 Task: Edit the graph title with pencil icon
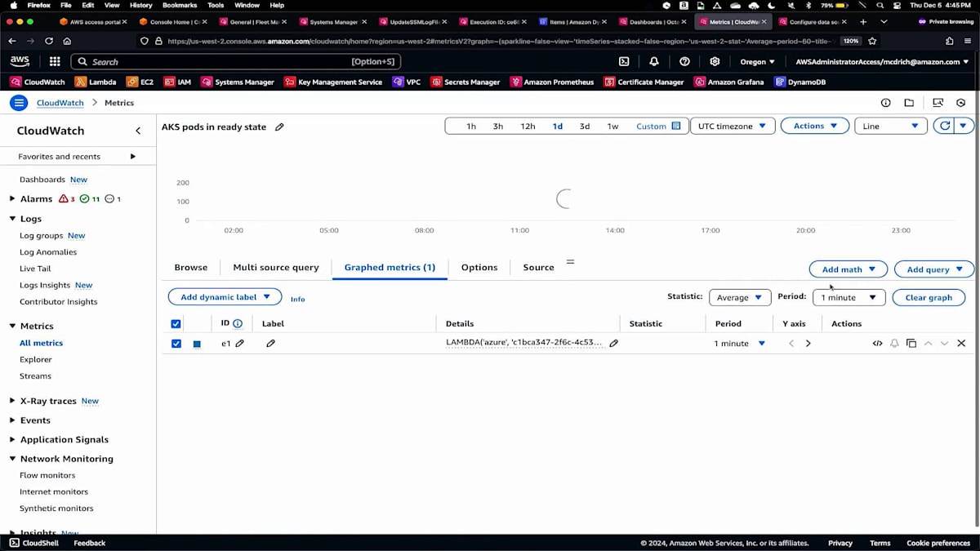(279, 127)
